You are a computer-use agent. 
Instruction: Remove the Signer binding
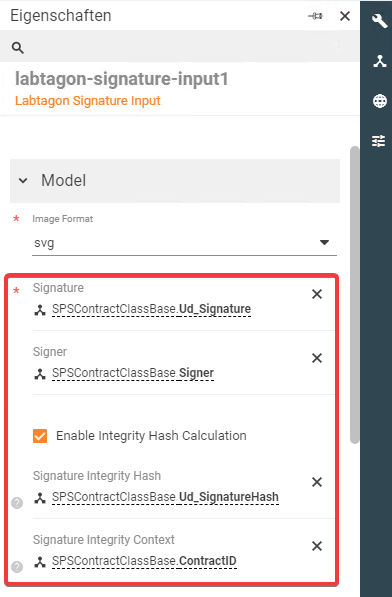pos(317,358)
